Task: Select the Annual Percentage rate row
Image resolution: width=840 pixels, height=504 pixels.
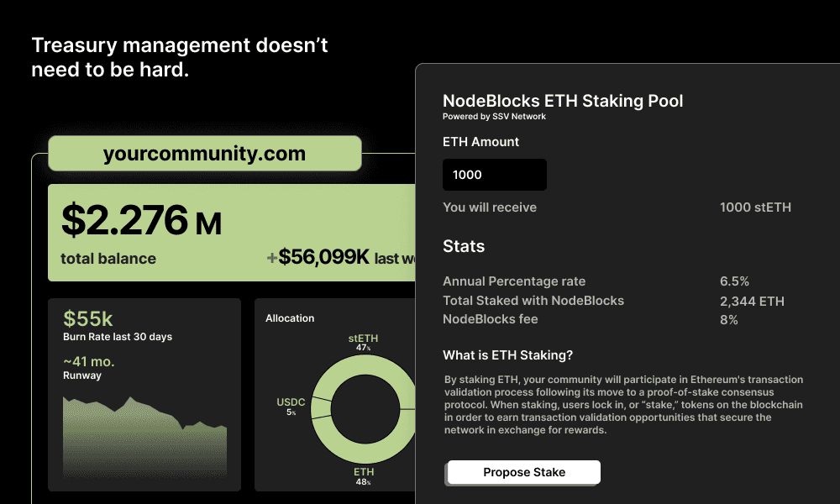Action: [x=617, y=281]
